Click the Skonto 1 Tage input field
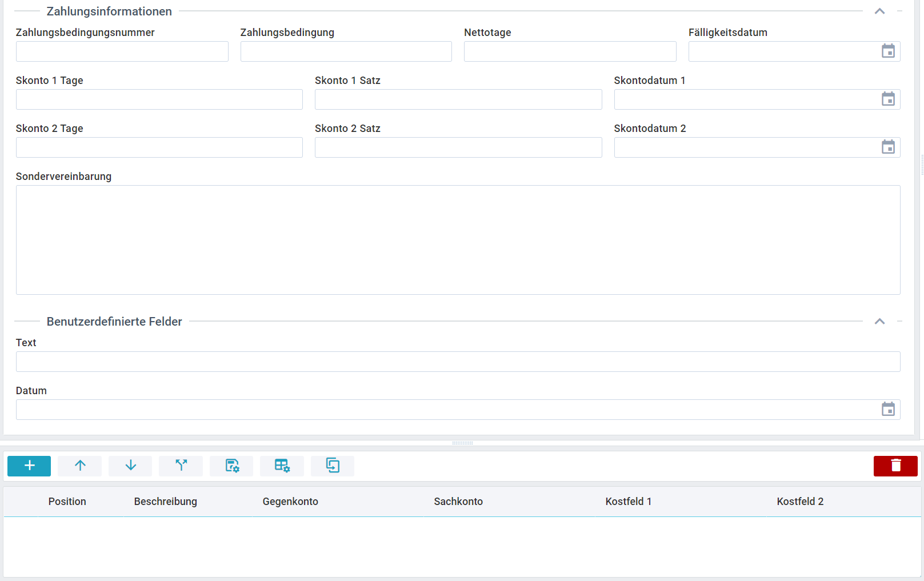924x581 pixels. pyautogui.click(x=159, y=99)
